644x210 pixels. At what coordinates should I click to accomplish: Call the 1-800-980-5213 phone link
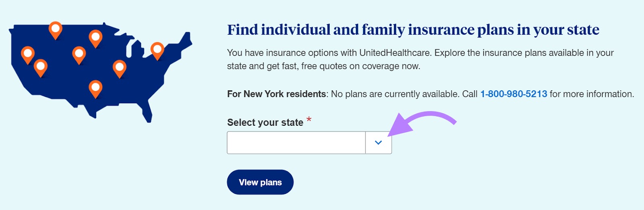pos(514,94)
